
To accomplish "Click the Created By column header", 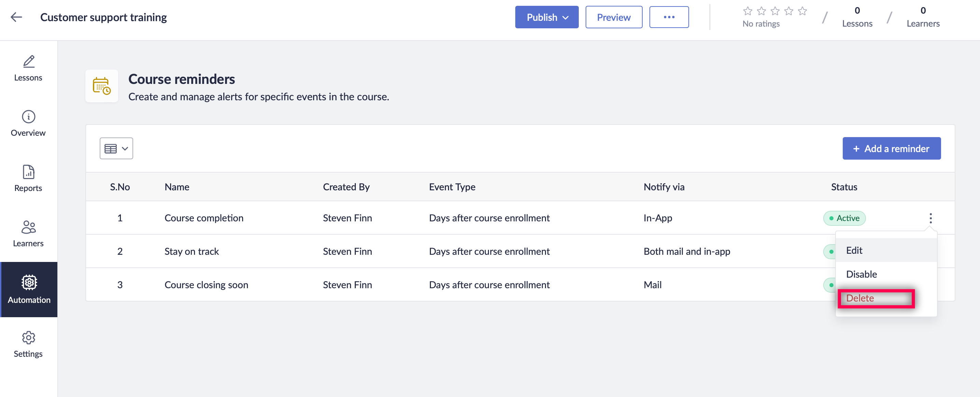I will click(346, 187).
